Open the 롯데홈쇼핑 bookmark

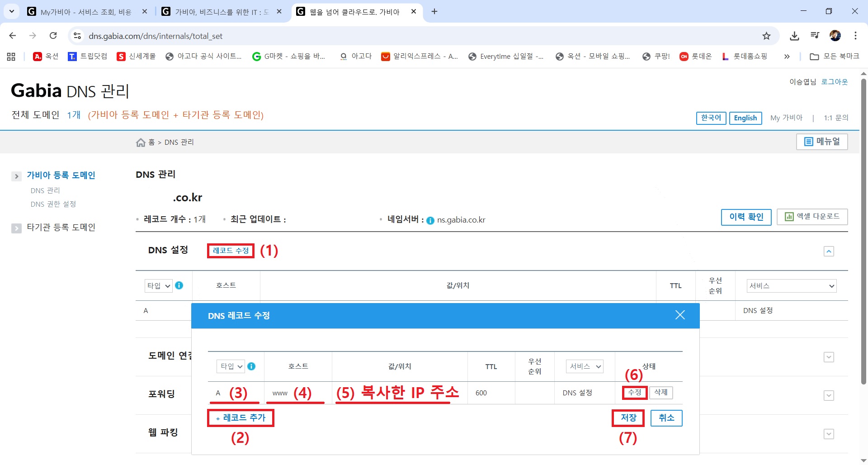(x=745, y=57)
